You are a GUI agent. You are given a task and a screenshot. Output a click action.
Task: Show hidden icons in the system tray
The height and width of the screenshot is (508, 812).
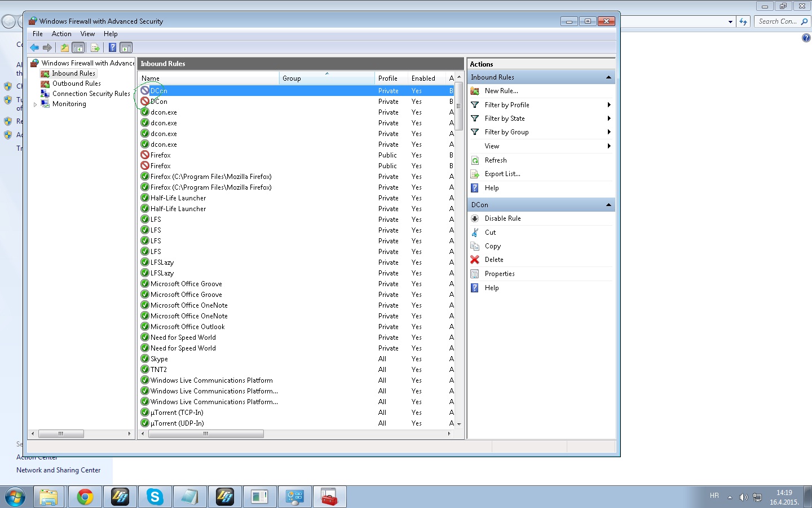pos(730,497)
